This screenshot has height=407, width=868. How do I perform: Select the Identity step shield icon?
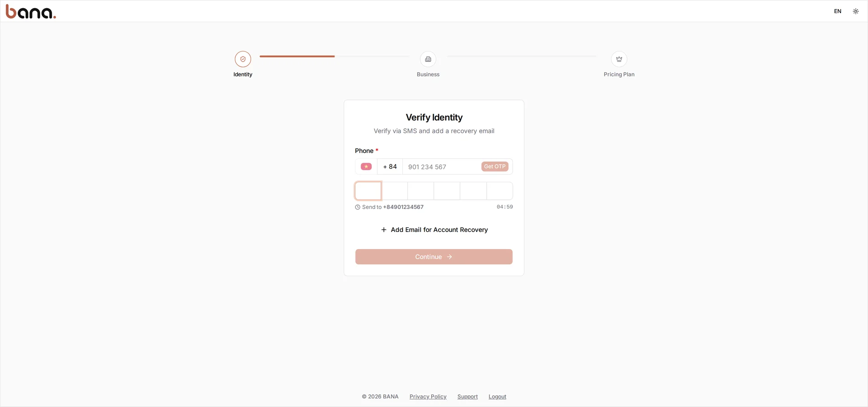pyautogui.click(x=243, y=59)
